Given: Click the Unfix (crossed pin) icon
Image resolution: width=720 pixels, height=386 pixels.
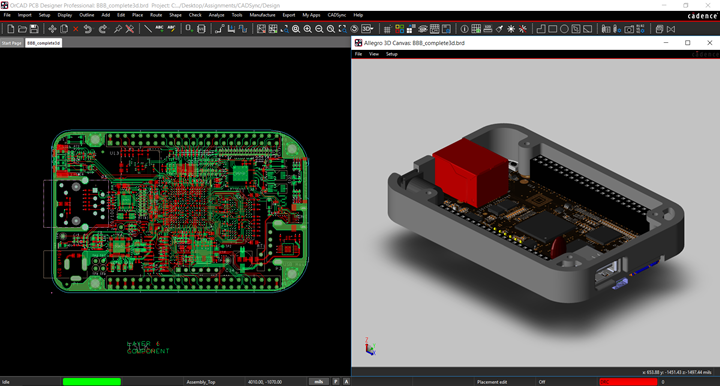Looking at the screenshot, I should (x=130, y=29).
